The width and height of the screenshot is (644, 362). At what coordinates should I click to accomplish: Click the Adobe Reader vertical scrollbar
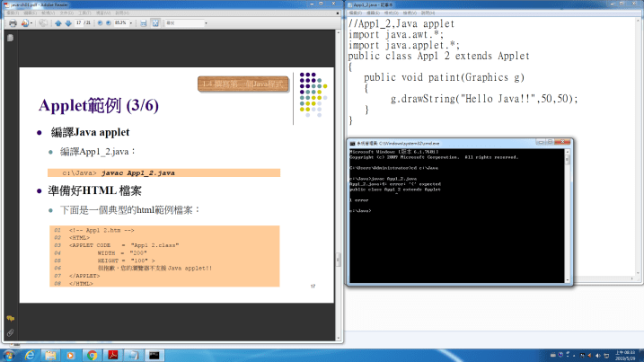click(x=339, y=180)
